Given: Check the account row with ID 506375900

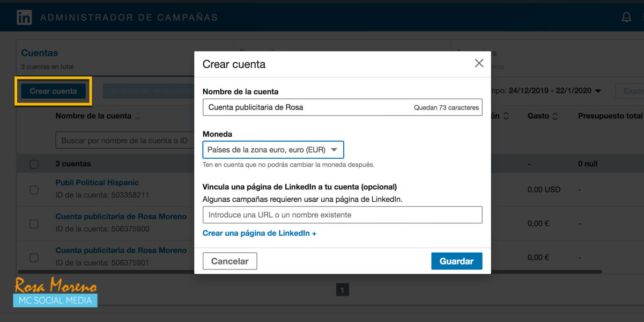Looking at the screenshot, I should pyautogui.click(x=34, y=223).
